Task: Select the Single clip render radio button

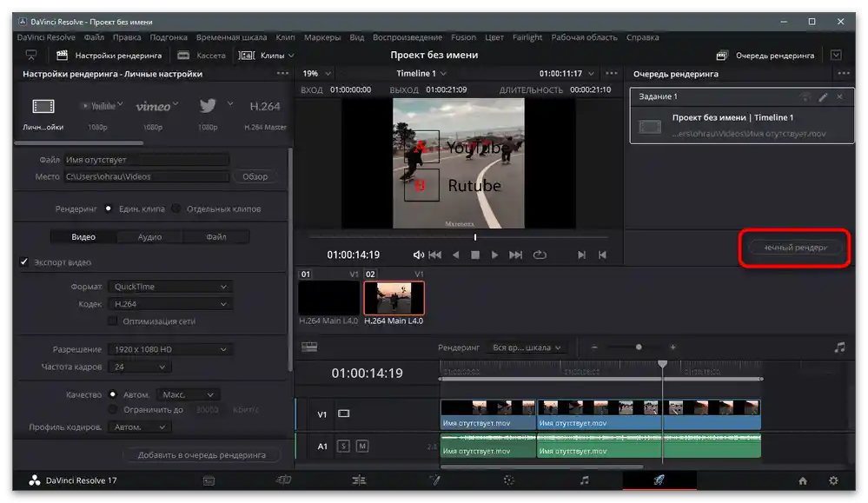Action: pos(109,208)
